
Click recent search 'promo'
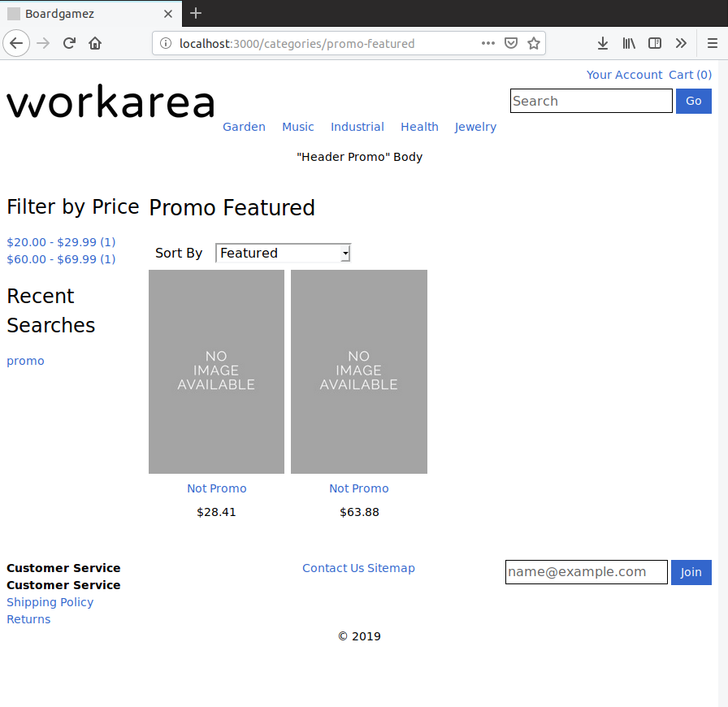pos(25,361)
